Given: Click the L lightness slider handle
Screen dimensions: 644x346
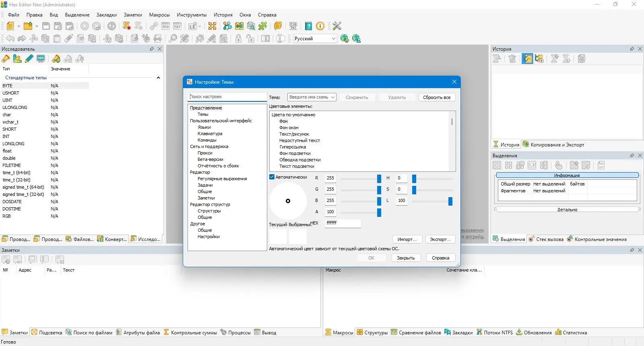Looking at the screenshot, I should (450, 201).
